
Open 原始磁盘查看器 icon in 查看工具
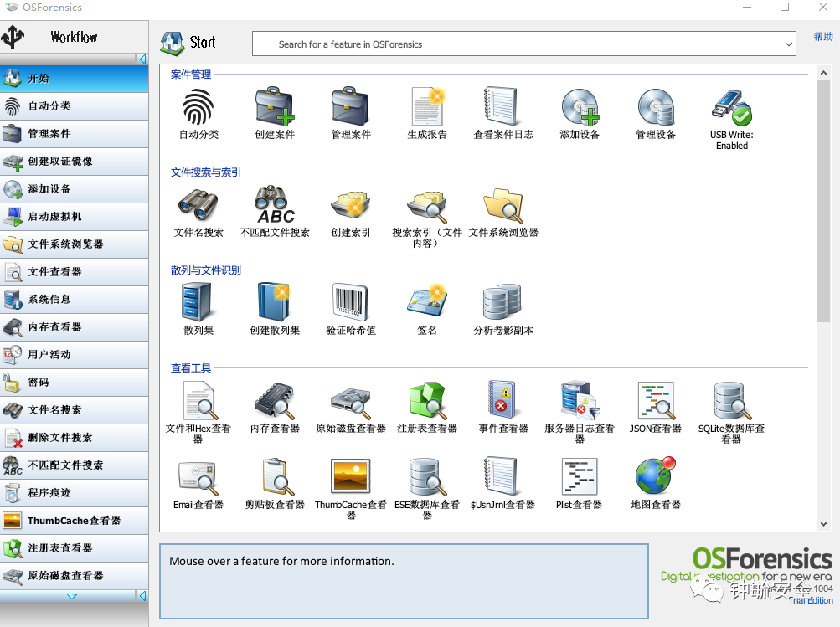[x=352, y=403]
